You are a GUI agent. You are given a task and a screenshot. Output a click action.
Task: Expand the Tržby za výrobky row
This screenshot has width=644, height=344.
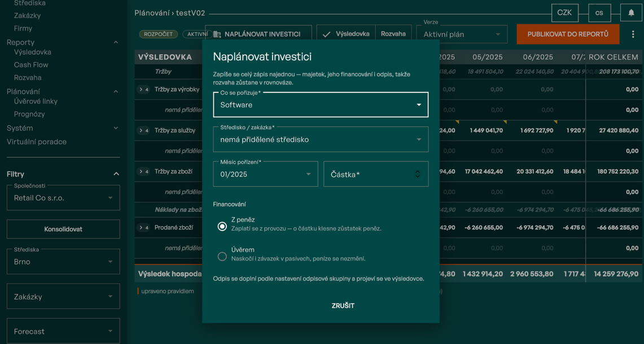point(143,90)
